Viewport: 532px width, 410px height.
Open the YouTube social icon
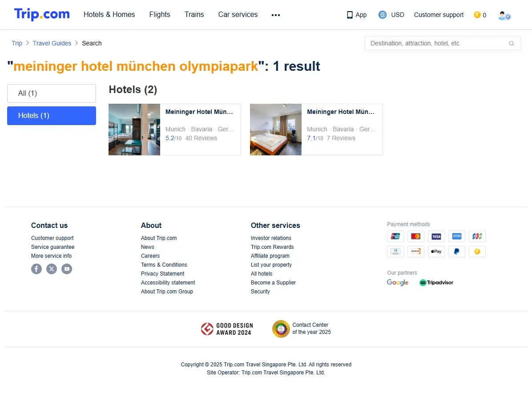tap(67, 269)
